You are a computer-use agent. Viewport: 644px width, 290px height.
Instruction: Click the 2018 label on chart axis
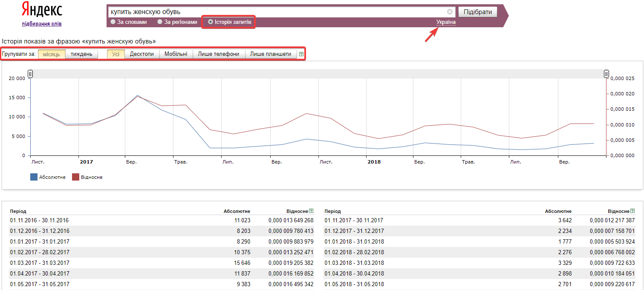[374, 162]
